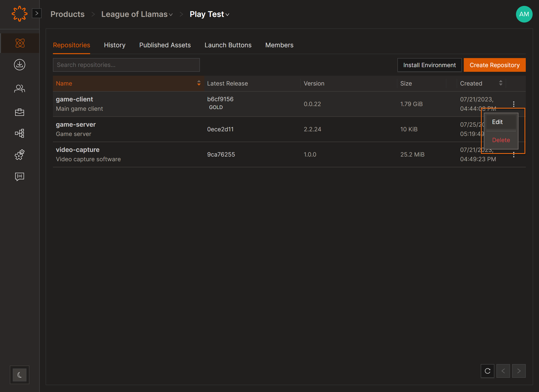Select Delete from the context menu
The image size is (539, 392).
click(501, 140)
